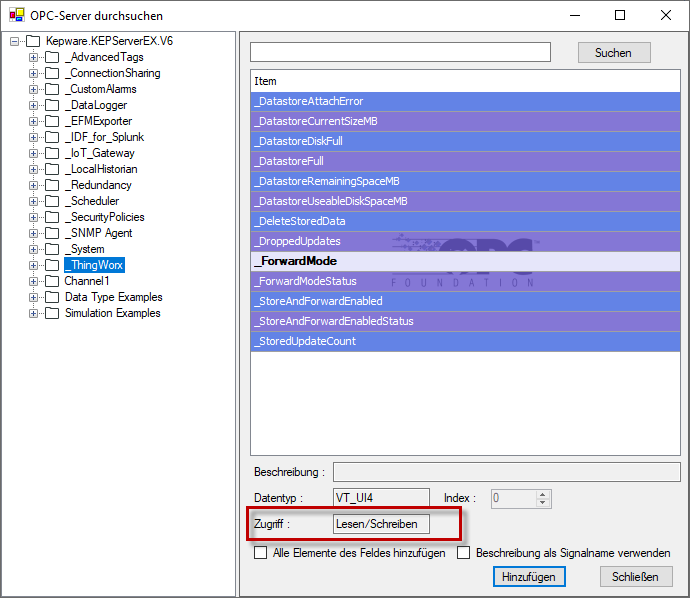Select the _DatastoreFull item
Screen dimensions: 690x598
[466, 161]
